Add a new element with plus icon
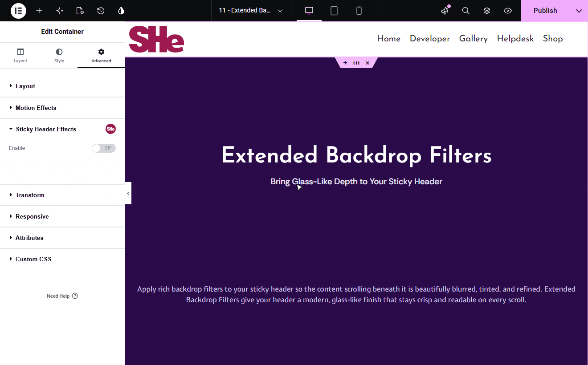This screenshot has height=365, width=588. point(39,11)
